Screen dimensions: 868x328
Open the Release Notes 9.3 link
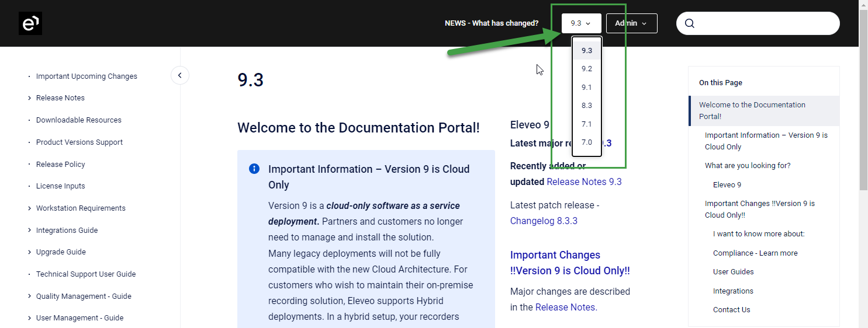pyautogui.click(x=584, y=182)
